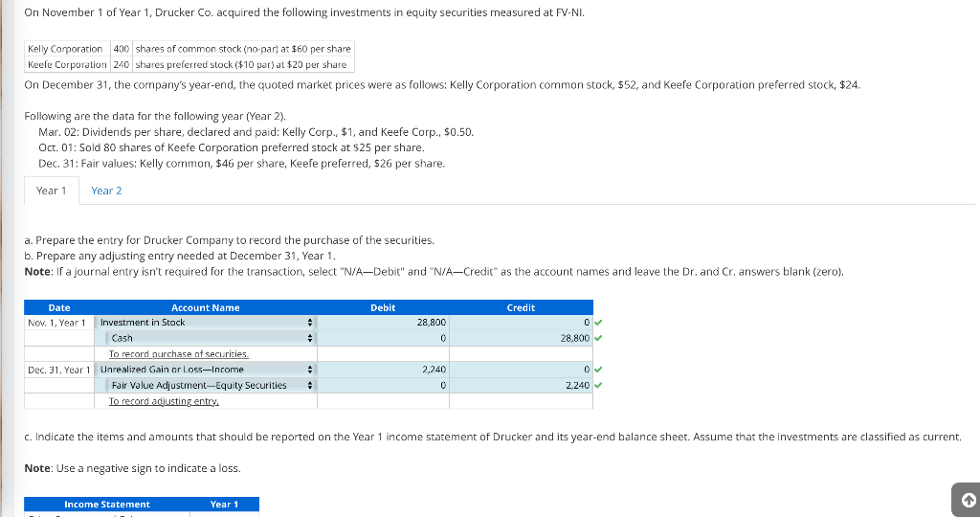Click green checkmark beside Fair Value credit 2,240
Image resolution: width=980 pixels, height=517 pixels.
coord(598,385)
